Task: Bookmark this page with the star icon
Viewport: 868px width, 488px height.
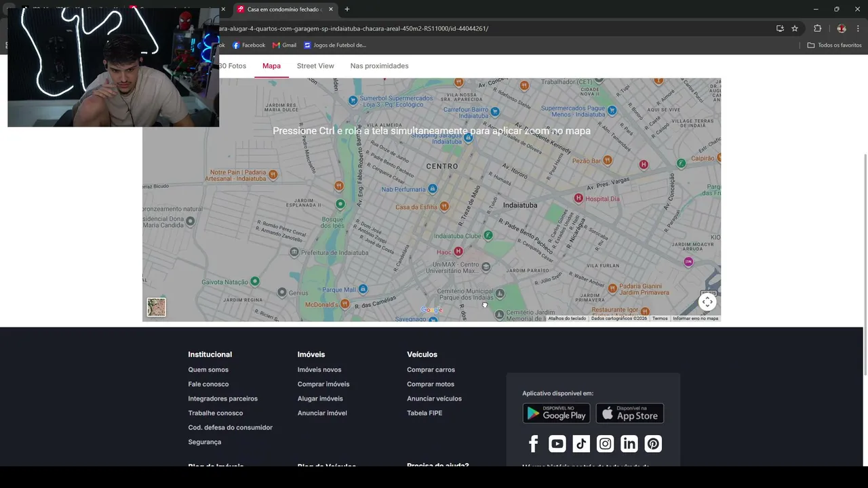Action: pyautogui.click(x=795, y=28)
